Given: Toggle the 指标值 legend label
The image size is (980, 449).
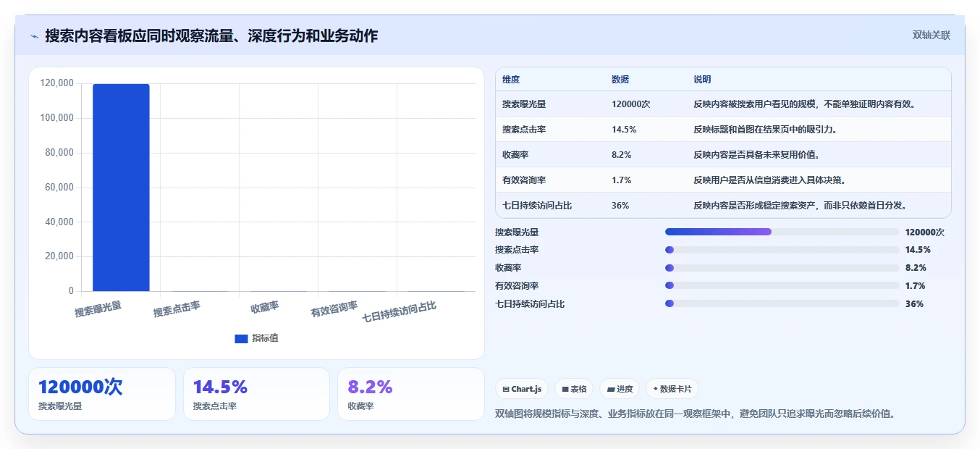Looking at the screenshot, I should coord(265,339).
